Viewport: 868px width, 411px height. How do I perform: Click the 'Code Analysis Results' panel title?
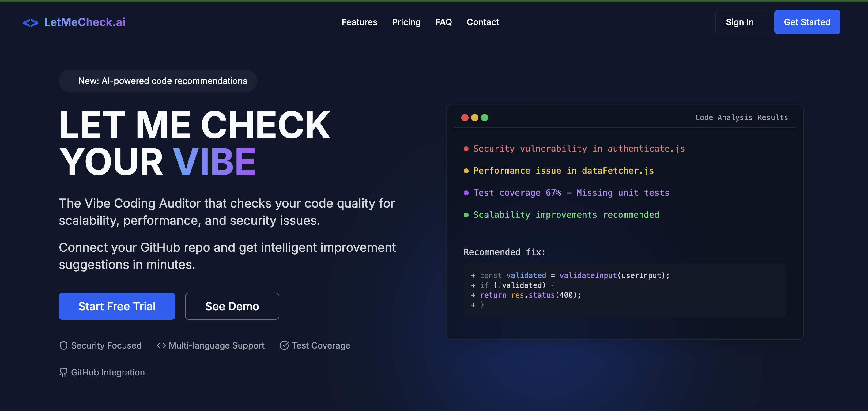[741, 118]
